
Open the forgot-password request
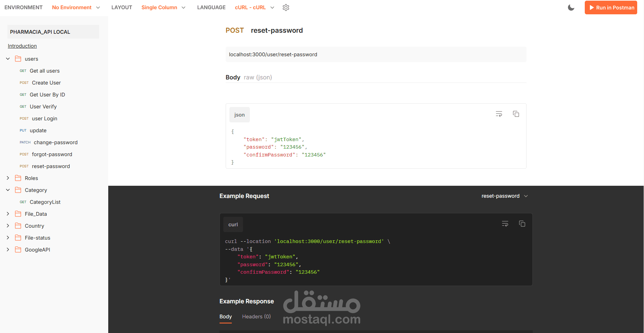point(52,154)
